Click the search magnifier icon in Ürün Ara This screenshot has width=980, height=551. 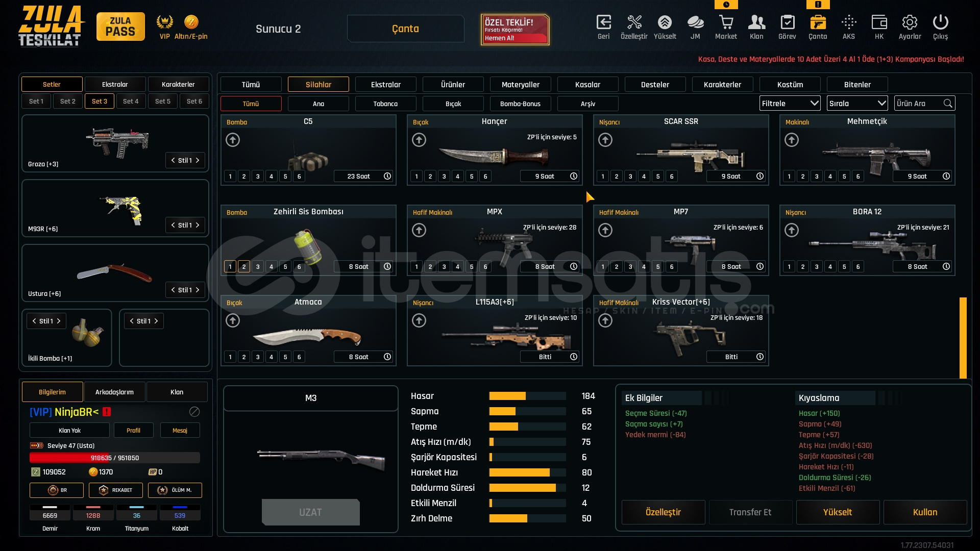[x=948, y=104]
